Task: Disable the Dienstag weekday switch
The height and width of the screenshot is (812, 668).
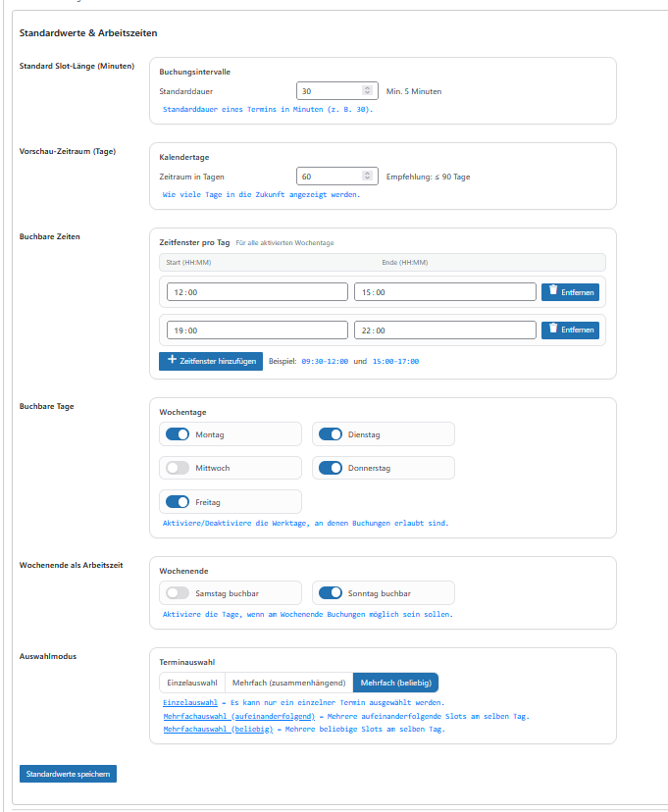Action: coord(331,434)
